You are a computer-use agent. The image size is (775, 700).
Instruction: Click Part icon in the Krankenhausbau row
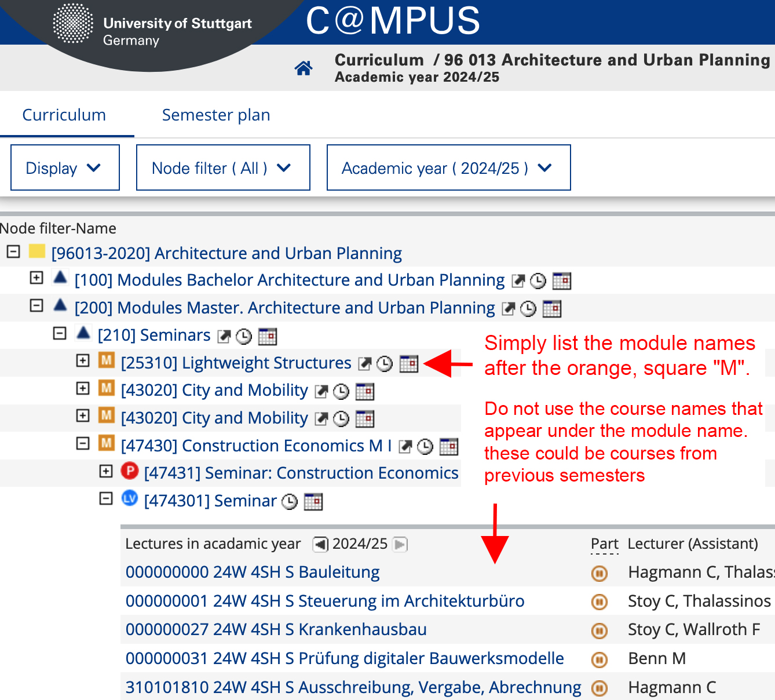(599, 630)
